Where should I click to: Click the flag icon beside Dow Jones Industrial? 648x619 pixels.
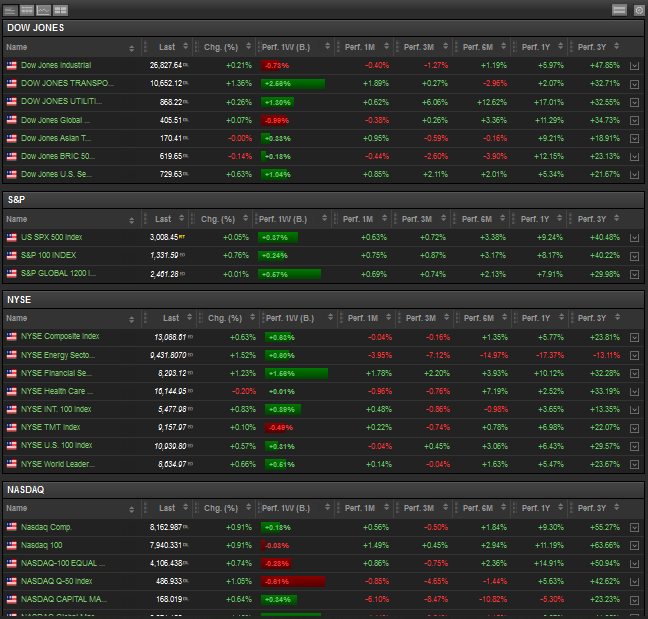12,65
